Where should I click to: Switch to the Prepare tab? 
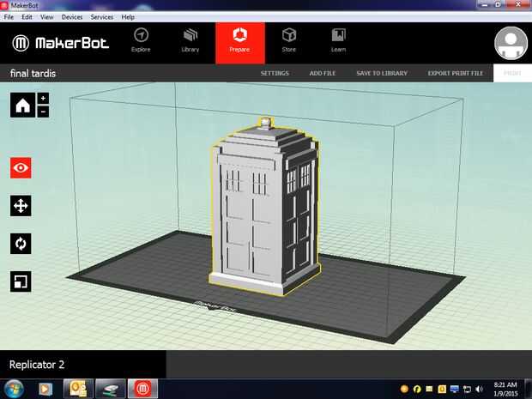point(240,43)
